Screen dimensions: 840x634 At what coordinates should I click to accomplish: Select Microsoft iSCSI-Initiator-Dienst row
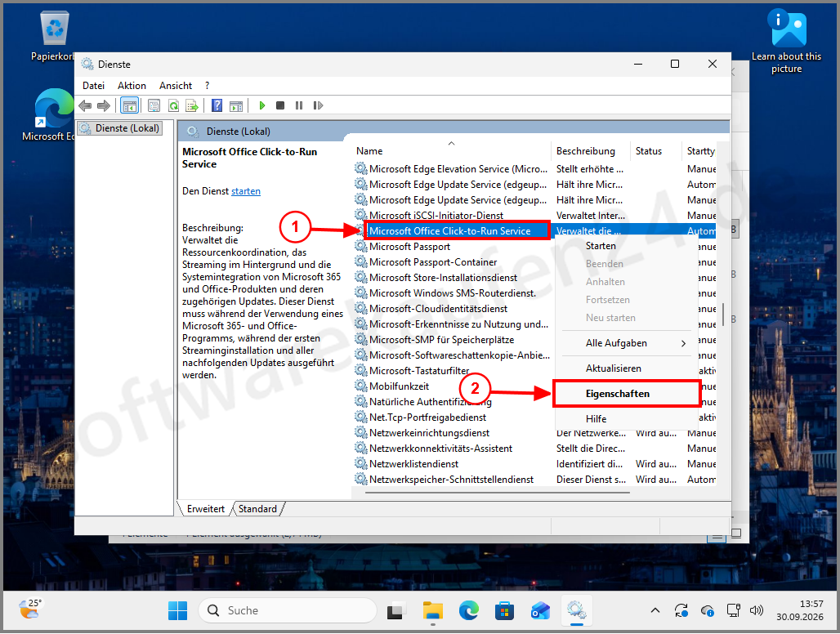click(x=534, y=215)
